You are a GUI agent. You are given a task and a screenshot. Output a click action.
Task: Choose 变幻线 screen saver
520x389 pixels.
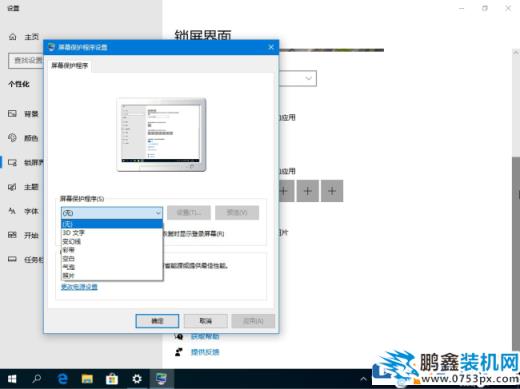112,241
